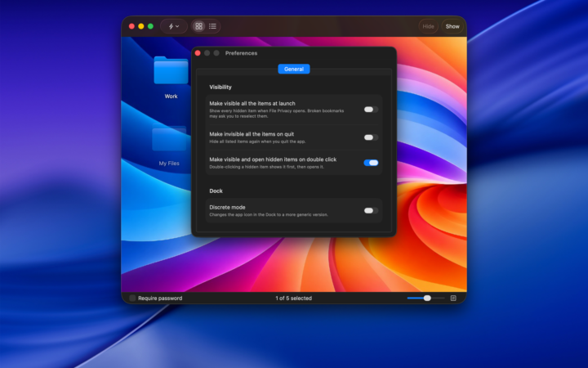Open the lightning bolt quick actions dropdown
The height and width of the screenshot is (368, 588).
tap(174, 26)
